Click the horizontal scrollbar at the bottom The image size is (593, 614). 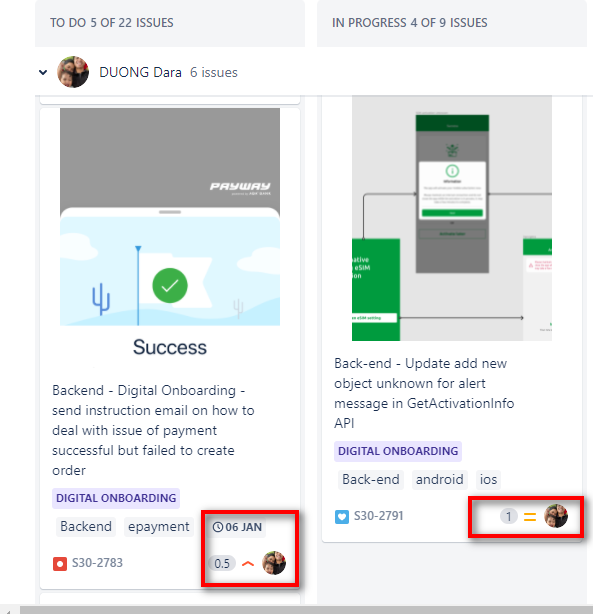[306, 610]
